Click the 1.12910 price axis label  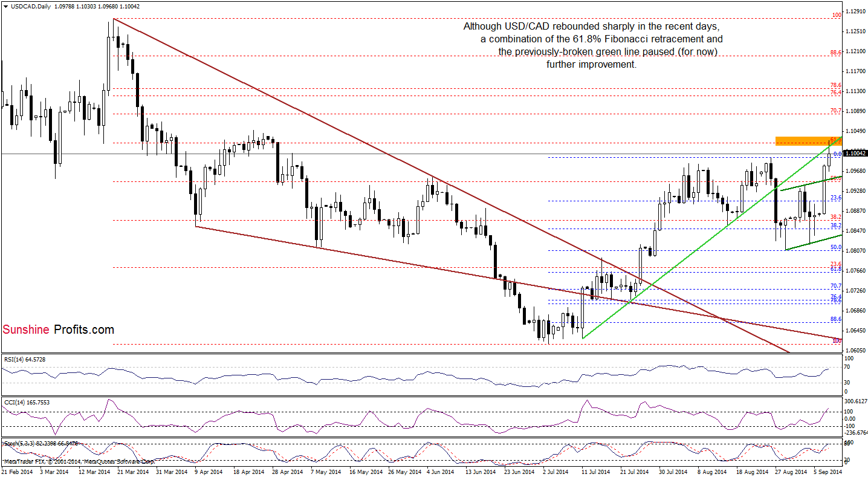coord(855,11)
